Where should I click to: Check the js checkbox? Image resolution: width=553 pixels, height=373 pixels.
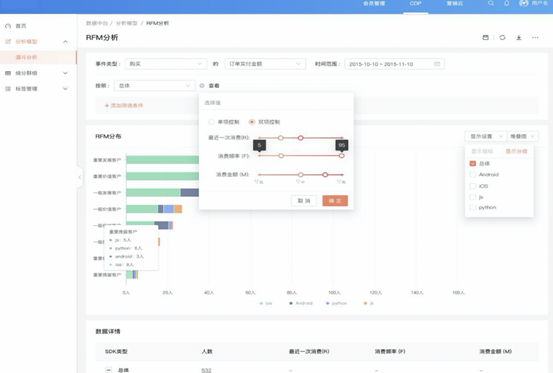click(473, 197)
